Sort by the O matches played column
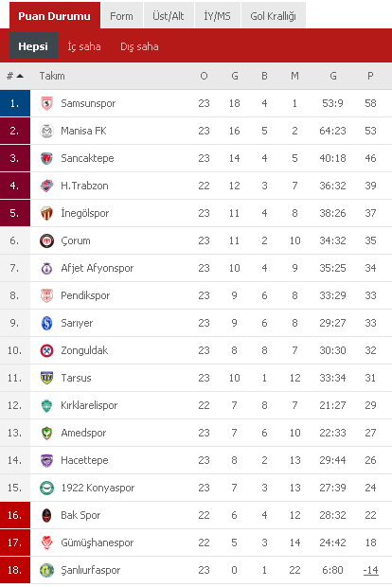This screenshot has width=392, height=587. [204, 76]
